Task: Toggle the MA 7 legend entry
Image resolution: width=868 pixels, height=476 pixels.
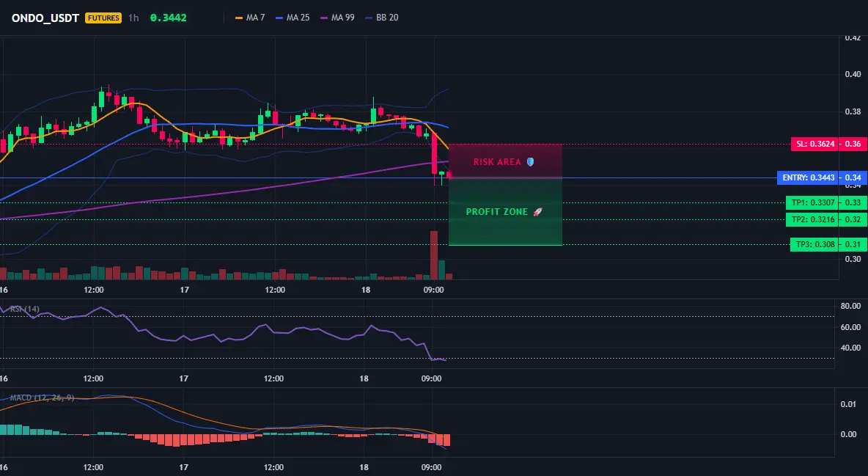Action: (250, 18)
